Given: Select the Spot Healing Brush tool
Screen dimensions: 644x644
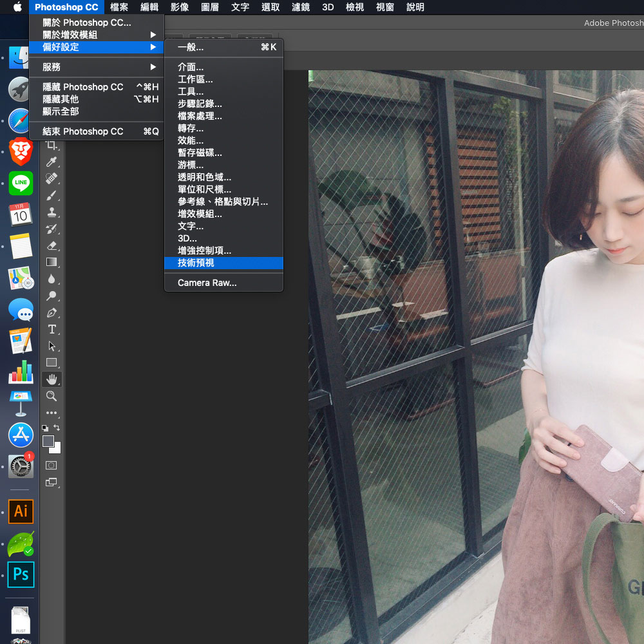Looking at the screenshot, I should (x=52, y=178).
